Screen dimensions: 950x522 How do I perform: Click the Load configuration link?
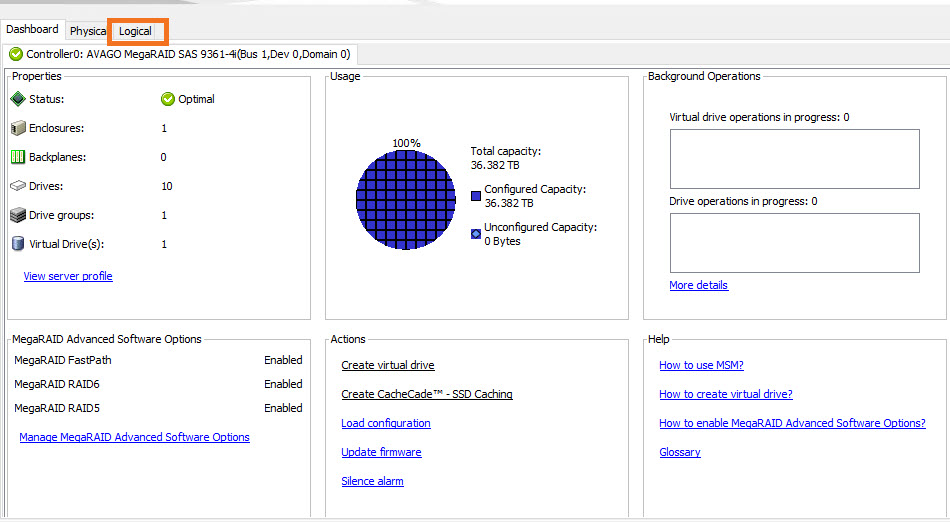(386, 423)
